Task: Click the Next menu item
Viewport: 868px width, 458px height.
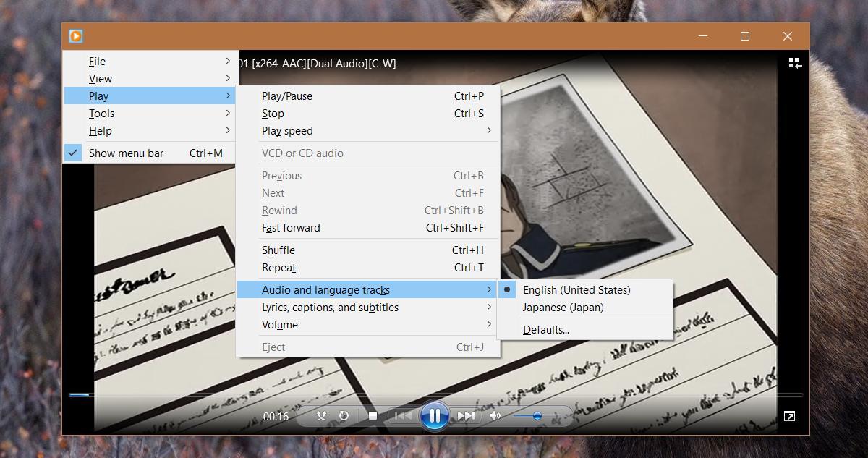Action: (x=368, y=192)
